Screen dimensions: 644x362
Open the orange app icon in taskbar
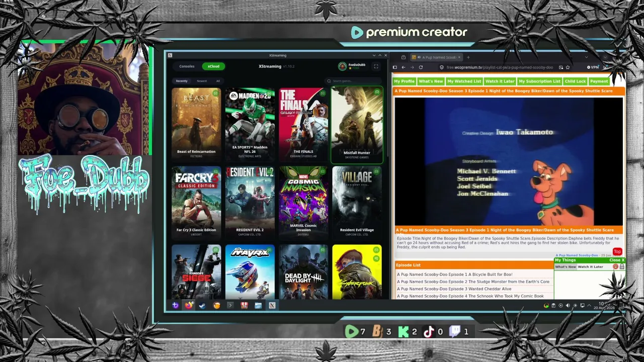217,305
